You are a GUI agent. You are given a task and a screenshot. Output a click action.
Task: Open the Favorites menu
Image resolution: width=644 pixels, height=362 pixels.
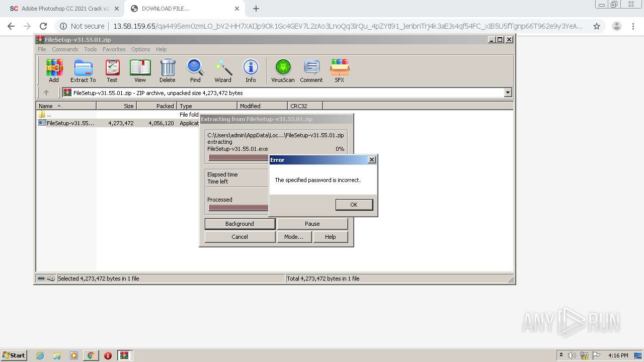pos(114,49)
